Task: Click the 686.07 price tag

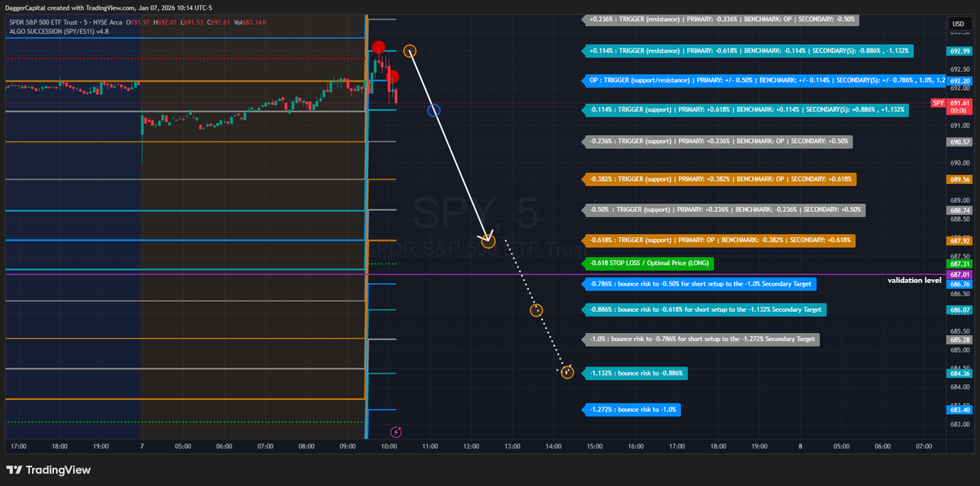Action: (x=960, y=309)
